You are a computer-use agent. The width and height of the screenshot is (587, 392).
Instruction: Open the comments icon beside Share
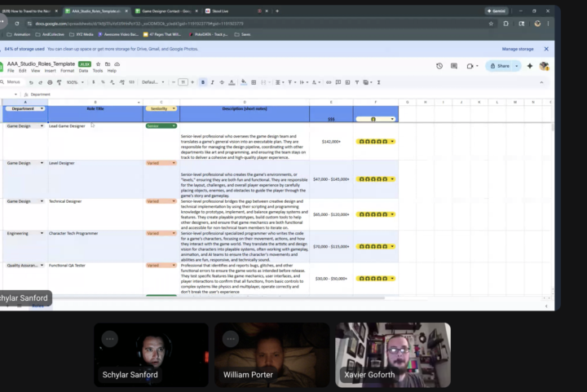pyautogui.click(x=455, y=66)
